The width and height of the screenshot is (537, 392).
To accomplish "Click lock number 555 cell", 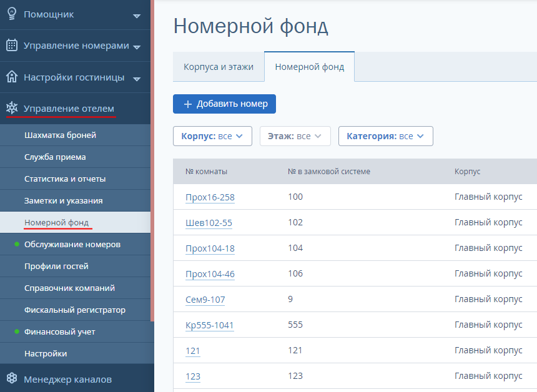I will [x=295, y=325].
